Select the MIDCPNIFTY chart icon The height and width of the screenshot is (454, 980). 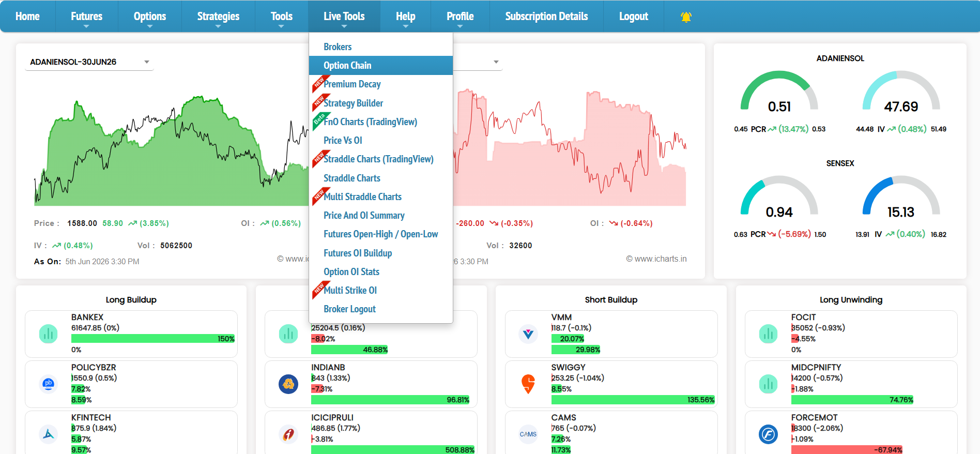point(768,384)
